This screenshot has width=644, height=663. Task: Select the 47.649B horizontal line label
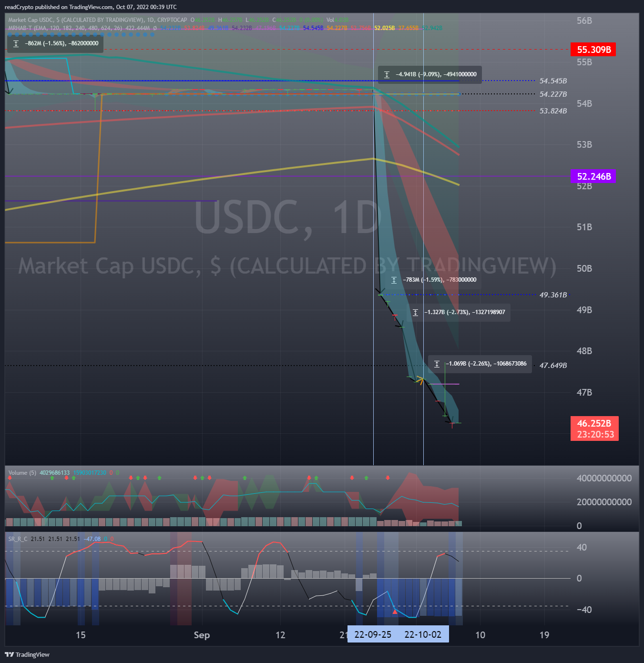[x=553, y=366]
